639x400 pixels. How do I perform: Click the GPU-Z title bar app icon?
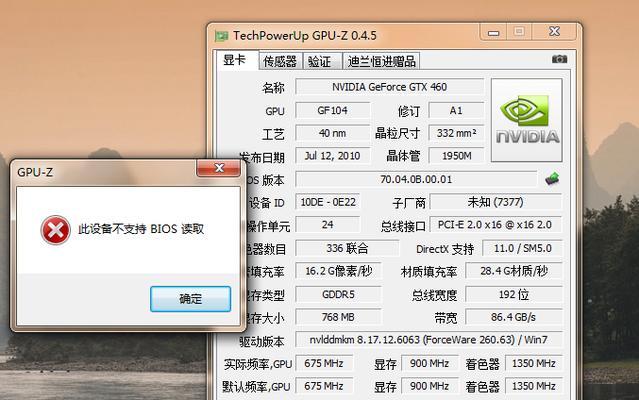221,36
